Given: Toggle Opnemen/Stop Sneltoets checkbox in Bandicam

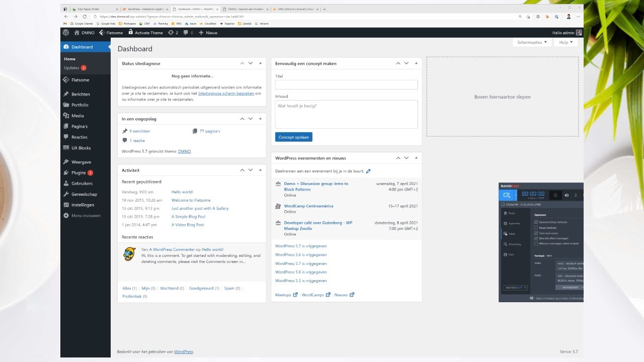Looking at the screenshot, I should coord(536,222).
